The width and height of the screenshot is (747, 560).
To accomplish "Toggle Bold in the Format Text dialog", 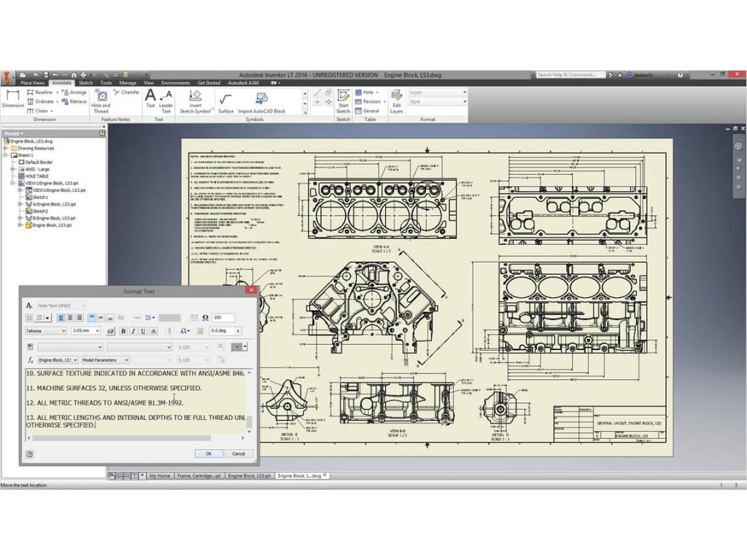I will click(x=123, y=331).
